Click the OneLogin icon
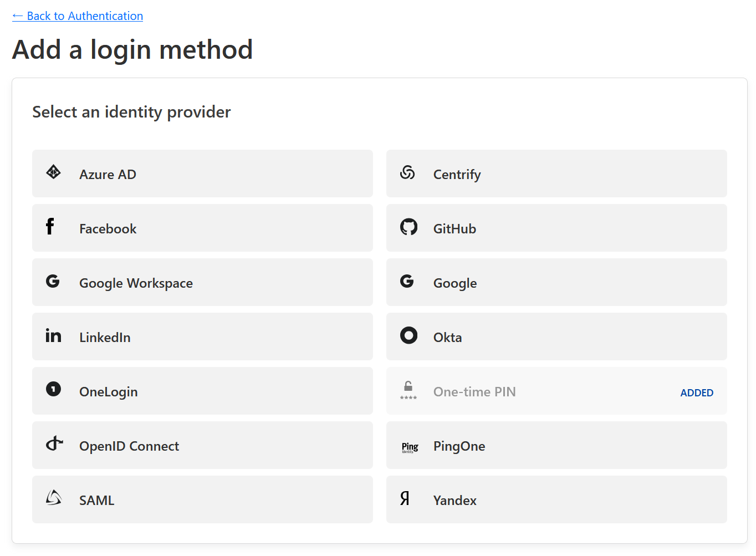Image resolution: width=756 pixels, height=556 pixels. click(53, 389)
